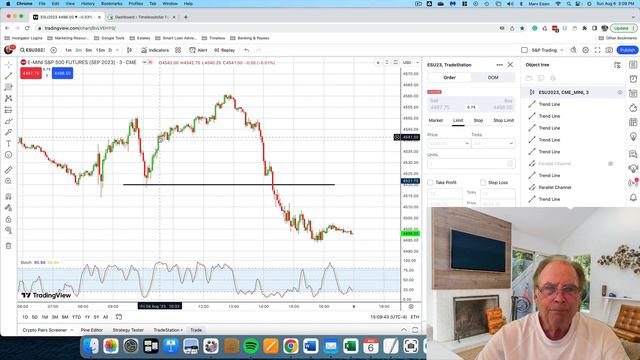
Task: Open the ESU2023 symbol search
Action: pyautogui.click(x=32, y=50)
